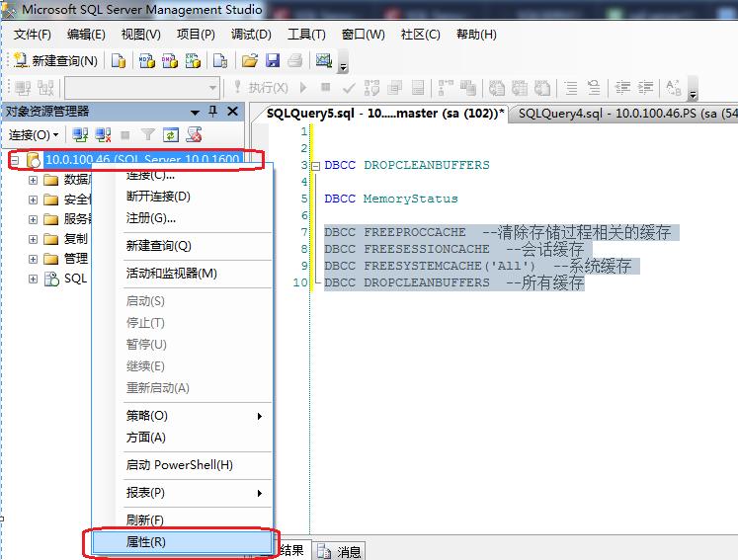
Task: Click the Disconnect icon in Object Explorer
Action: point(103,135)
